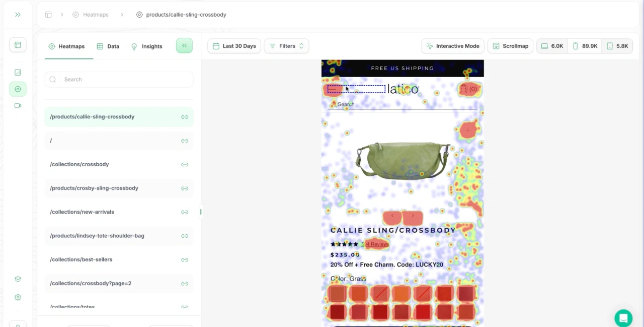Click the panel resize handle
644x327 pixels.
click(201, 212)
